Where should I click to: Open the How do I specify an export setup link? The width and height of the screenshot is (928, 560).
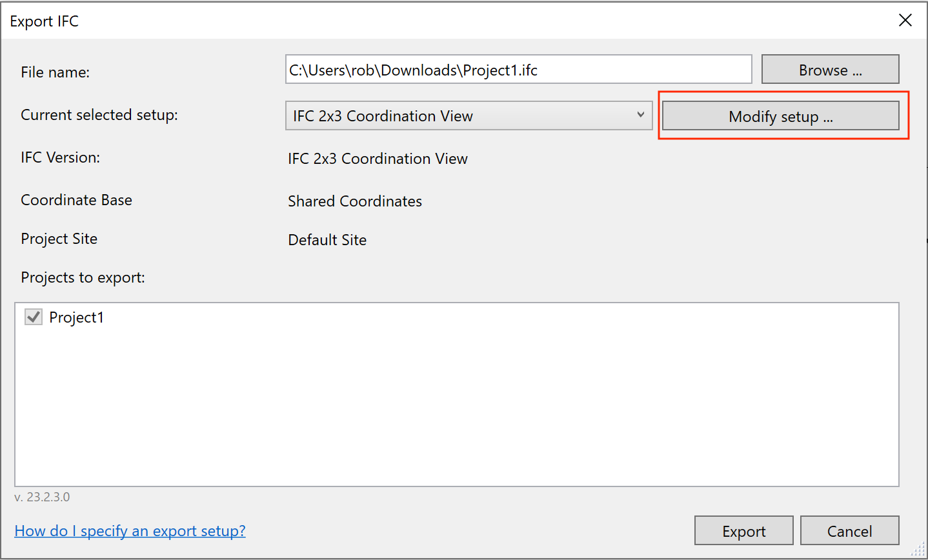[x=130, y=531]
